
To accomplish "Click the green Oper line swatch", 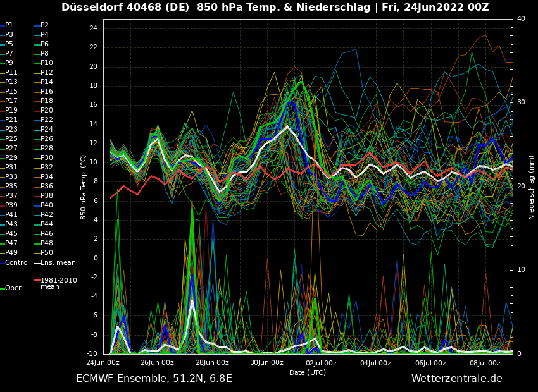I will tap(3, 288).
